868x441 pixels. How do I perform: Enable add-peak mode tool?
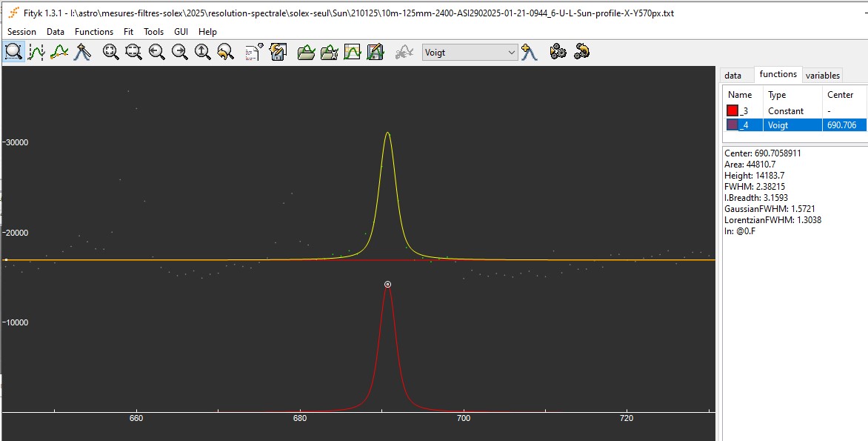[x=82, y=52]
